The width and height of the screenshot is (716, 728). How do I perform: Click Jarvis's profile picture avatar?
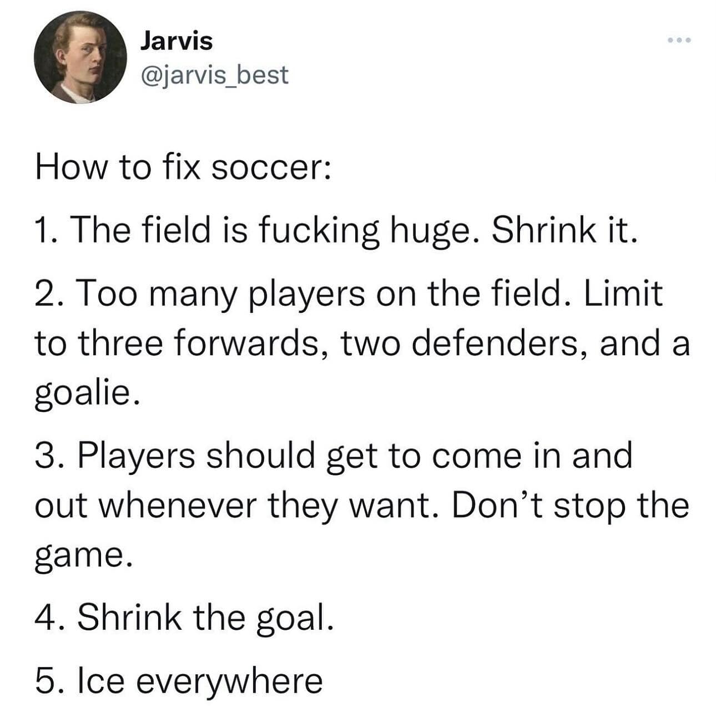click(80, 57)
